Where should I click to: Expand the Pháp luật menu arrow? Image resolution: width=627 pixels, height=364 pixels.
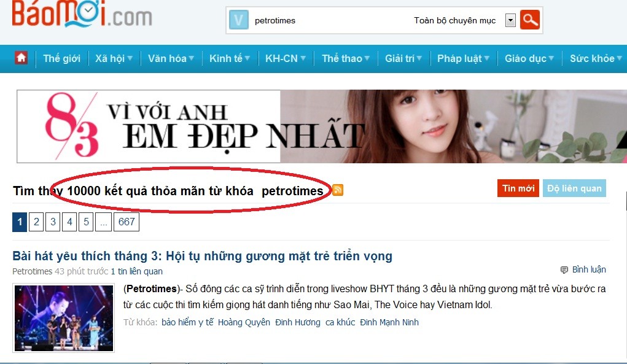486,58
